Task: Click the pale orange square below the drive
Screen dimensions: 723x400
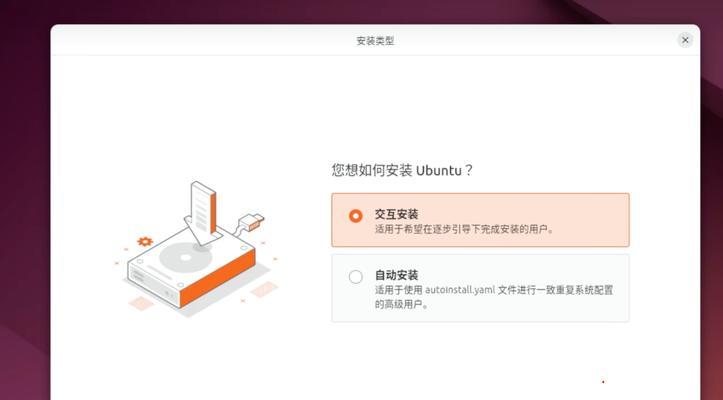Action: point(141,303)
